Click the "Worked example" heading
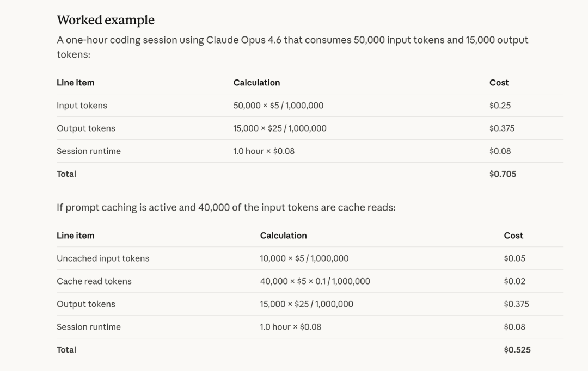This screenshot has height=371, width=588. pyautogui.click(x=106, y=20)
